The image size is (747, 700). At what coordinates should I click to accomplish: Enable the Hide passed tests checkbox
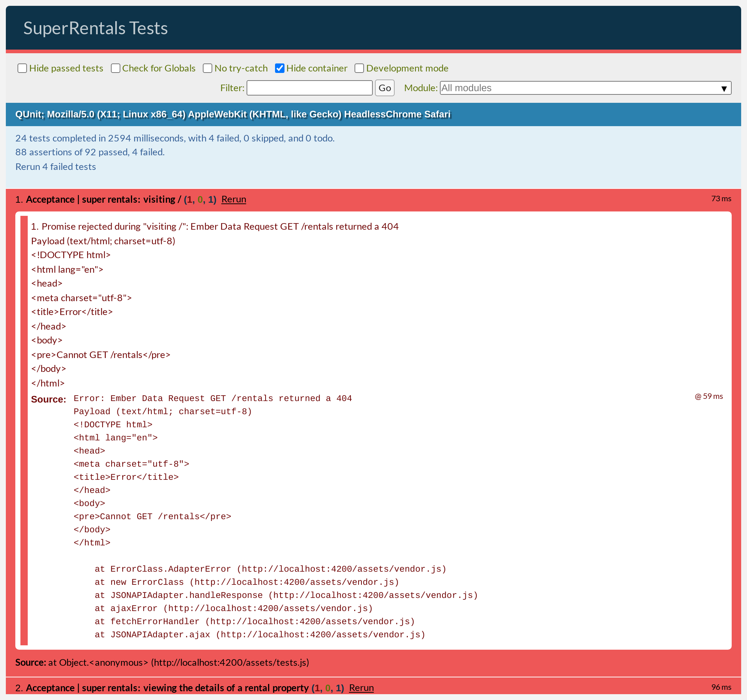[x=22, y=68]
